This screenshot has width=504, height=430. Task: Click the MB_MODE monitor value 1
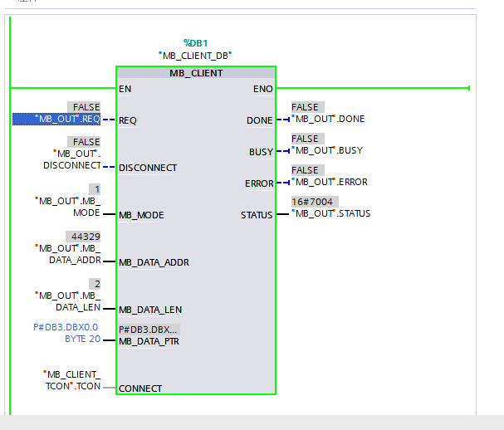point(95,189)
